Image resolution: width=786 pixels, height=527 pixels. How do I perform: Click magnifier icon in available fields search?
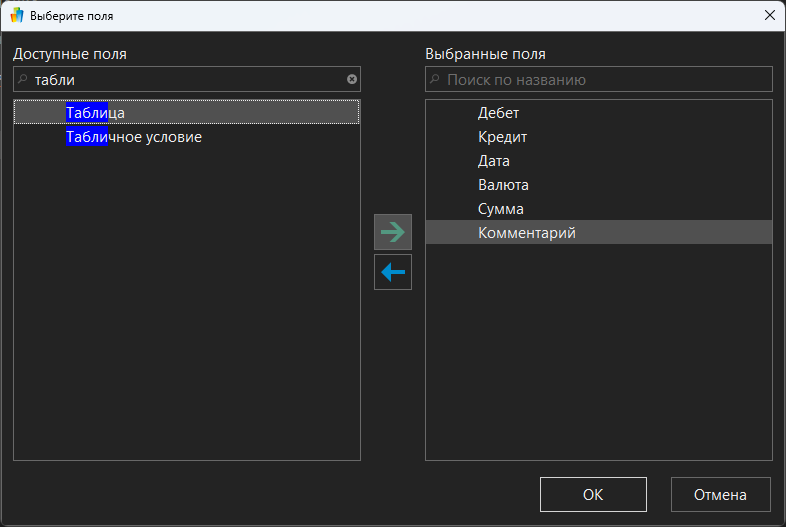click(22, 79)
